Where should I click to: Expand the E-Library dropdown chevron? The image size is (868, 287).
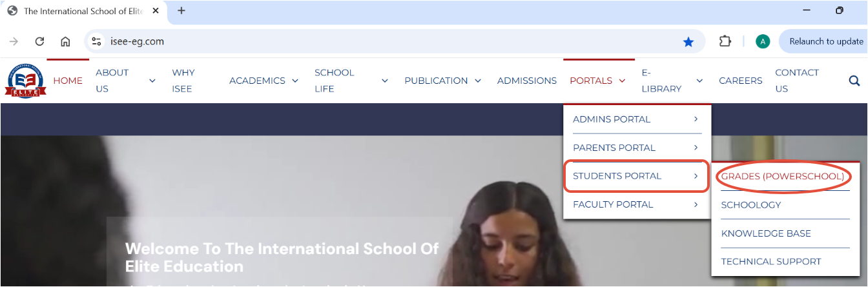pos(699,81)
